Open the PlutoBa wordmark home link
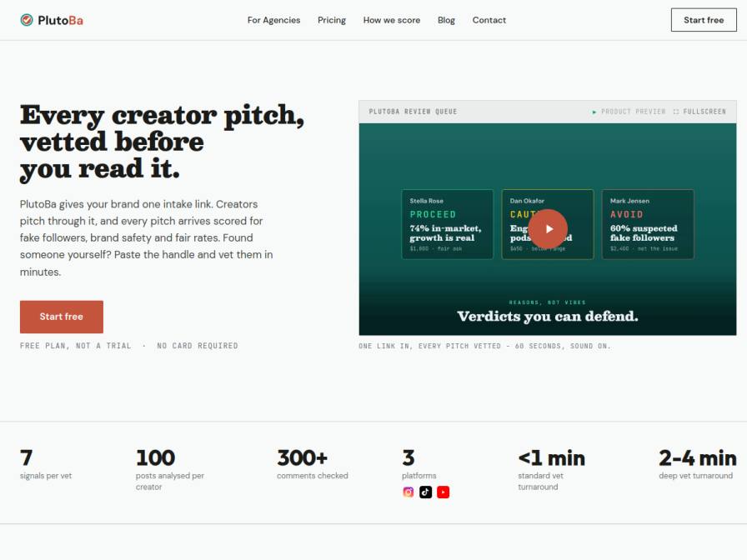 (x=60, y=21)
